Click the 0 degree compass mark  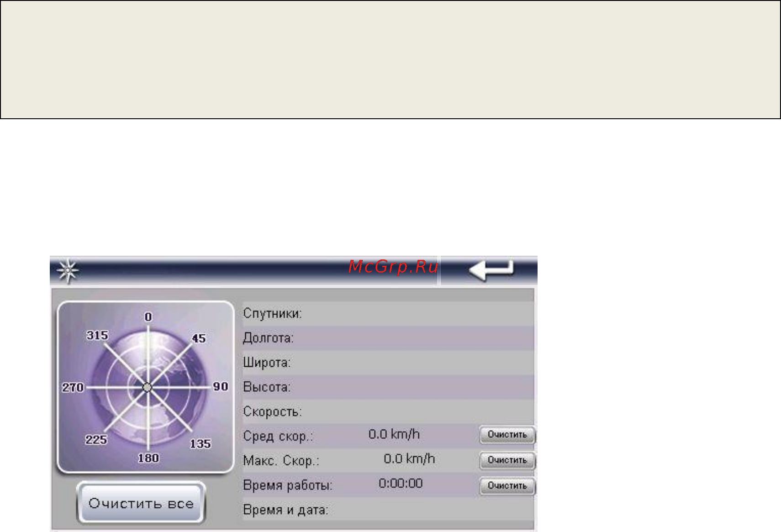(x=148, y=317)
